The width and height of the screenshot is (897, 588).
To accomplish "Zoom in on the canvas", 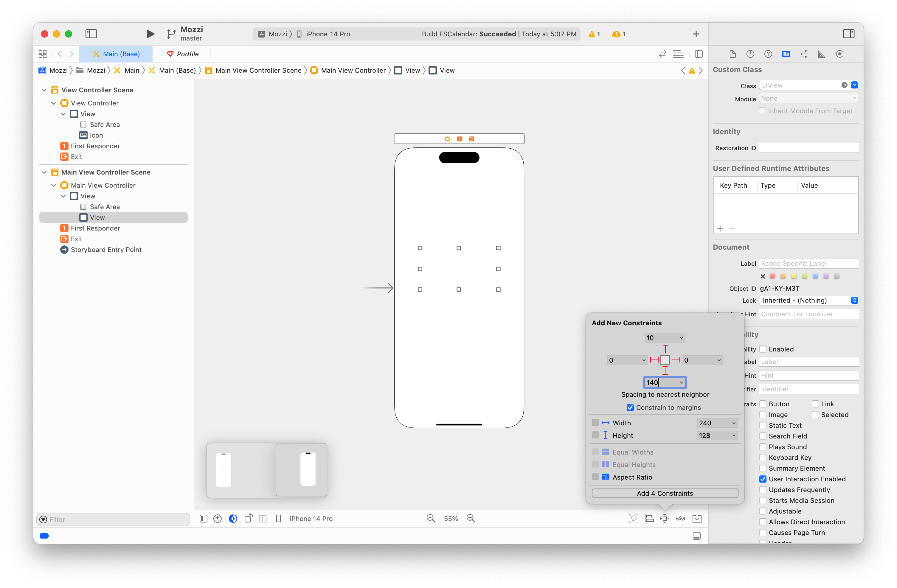I will tap(471, 518).
